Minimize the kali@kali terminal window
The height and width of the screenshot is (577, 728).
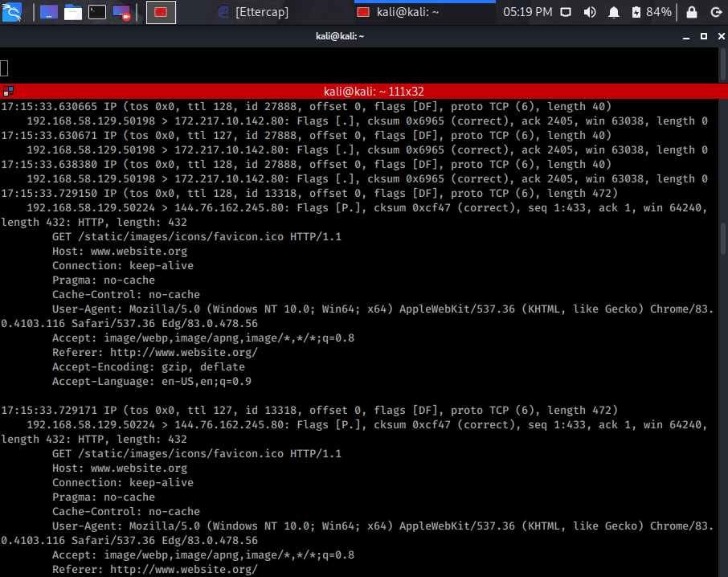point(685,36)
